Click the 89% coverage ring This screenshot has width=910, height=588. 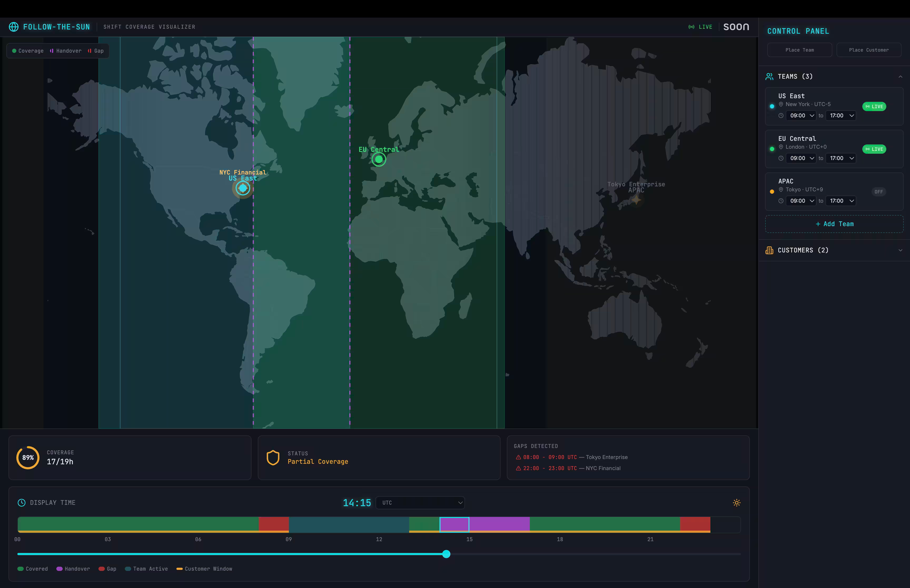point(28,457)
